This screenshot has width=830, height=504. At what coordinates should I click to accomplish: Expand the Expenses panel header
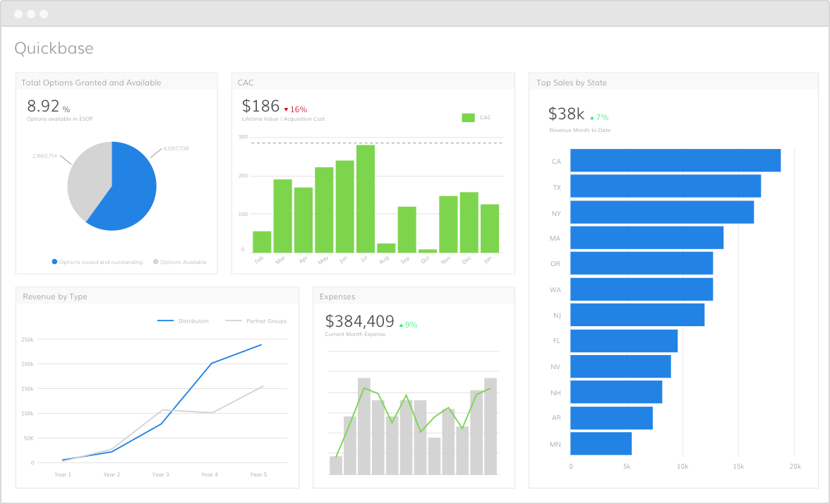point(337,296)
